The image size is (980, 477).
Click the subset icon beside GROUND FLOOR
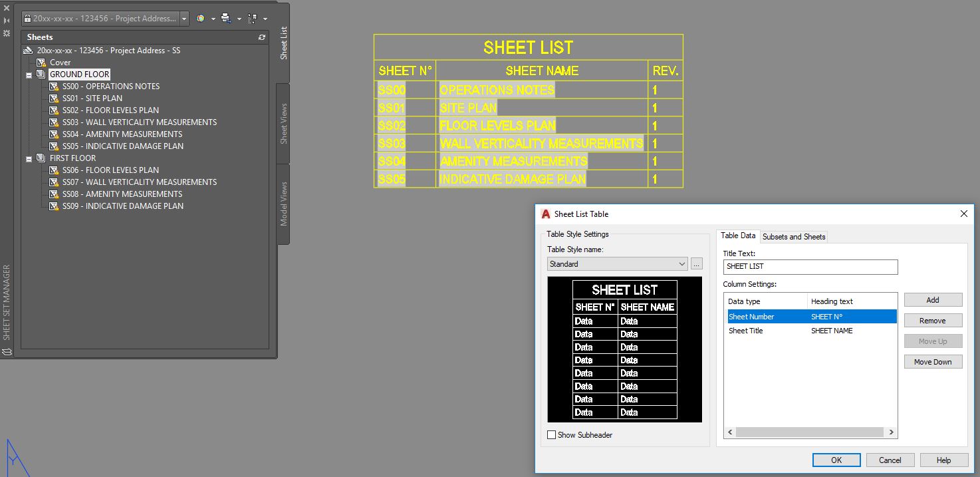40,74
